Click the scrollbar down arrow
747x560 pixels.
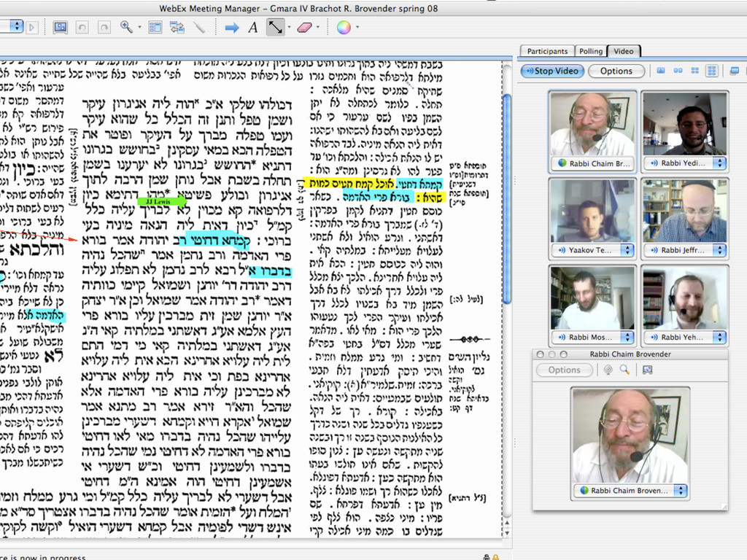pos(507,533)
